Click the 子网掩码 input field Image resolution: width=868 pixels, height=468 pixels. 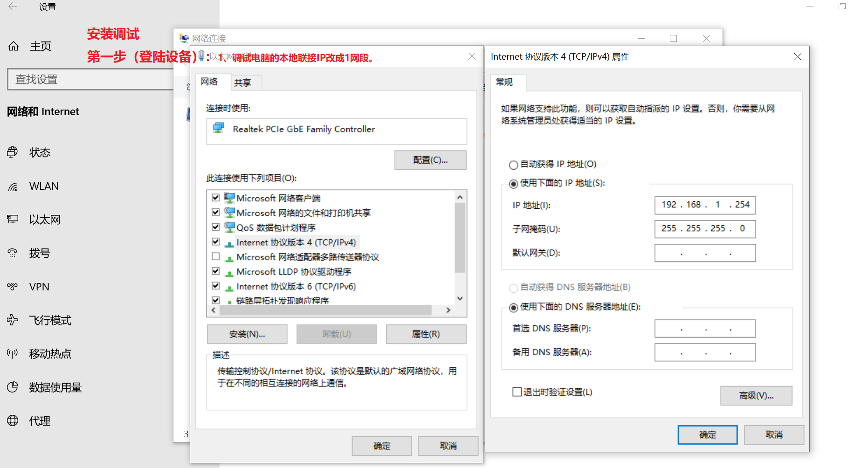[705, 229]
